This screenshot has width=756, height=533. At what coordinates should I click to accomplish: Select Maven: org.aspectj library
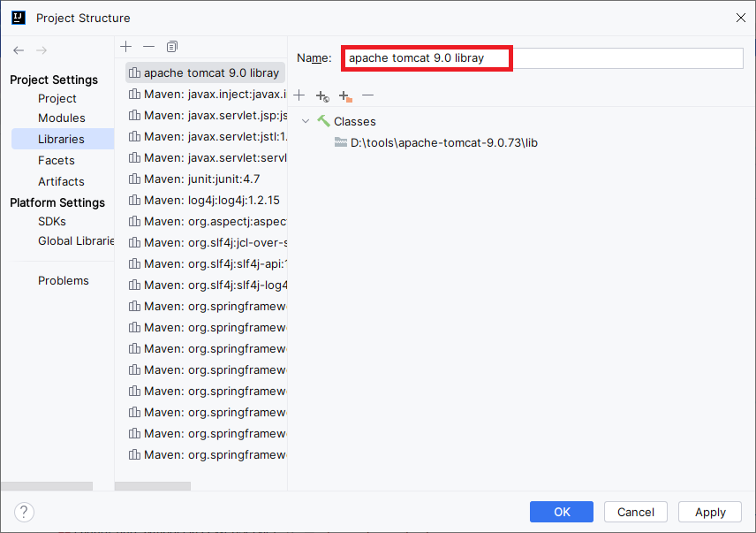point(208,221)
